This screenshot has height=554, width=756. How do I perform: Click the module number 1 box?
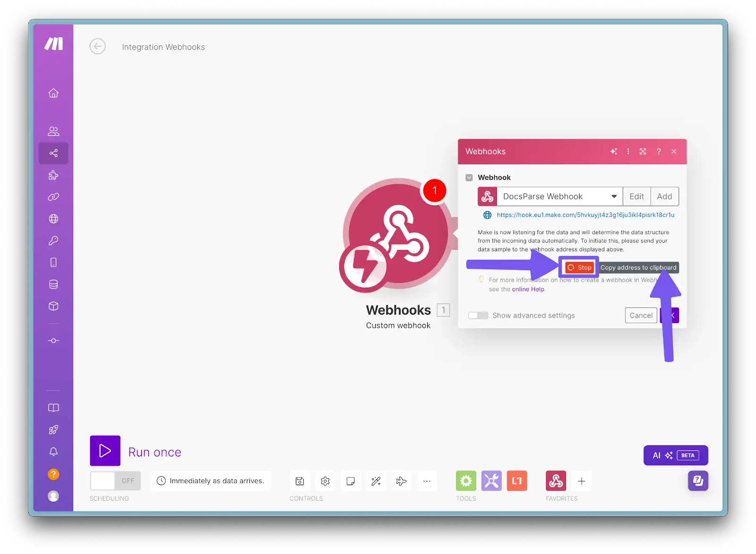(443, 310)
